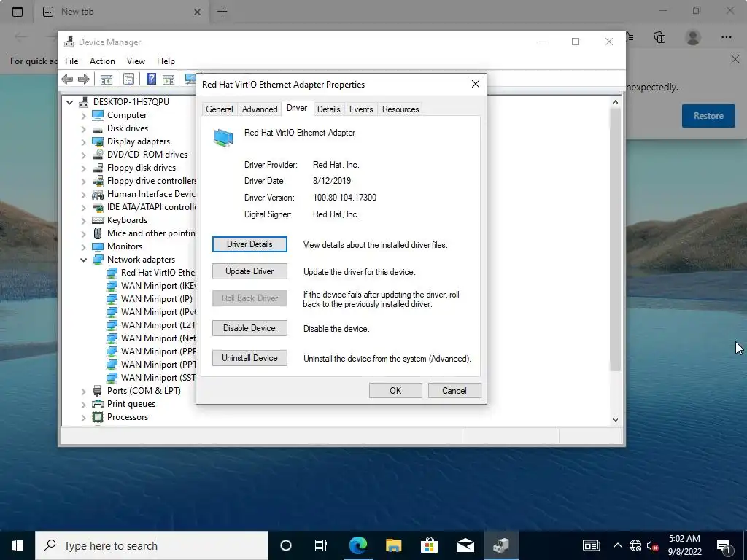
Task: Open File Explorer from the taskbar
Action: [x=393, y=545]
